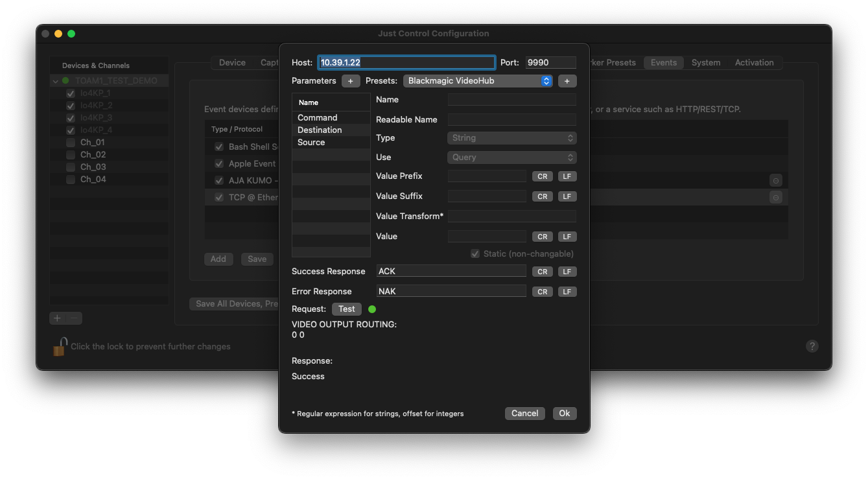Insert LF for Value field

567,237
